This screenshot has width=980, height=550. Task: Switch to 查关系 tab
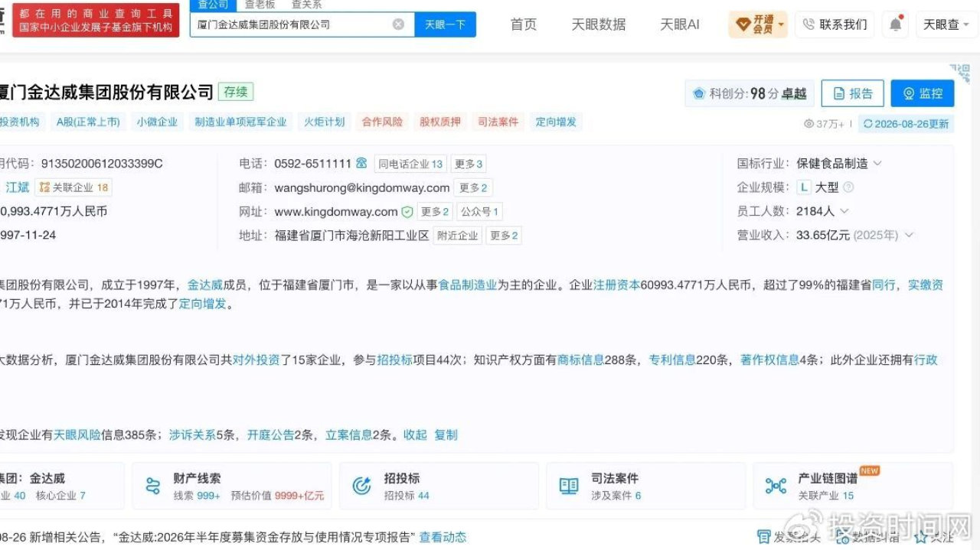tap(306, 5)
